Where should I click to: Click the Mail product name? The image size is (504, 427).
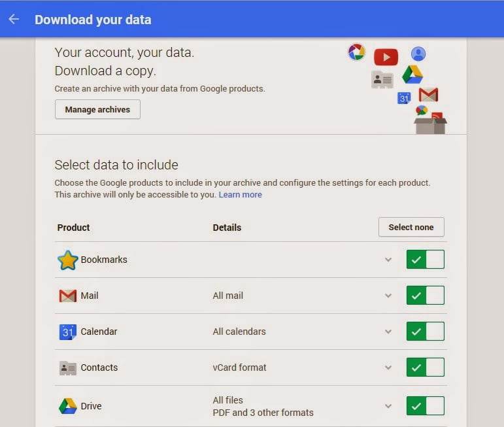click(90, 296)
